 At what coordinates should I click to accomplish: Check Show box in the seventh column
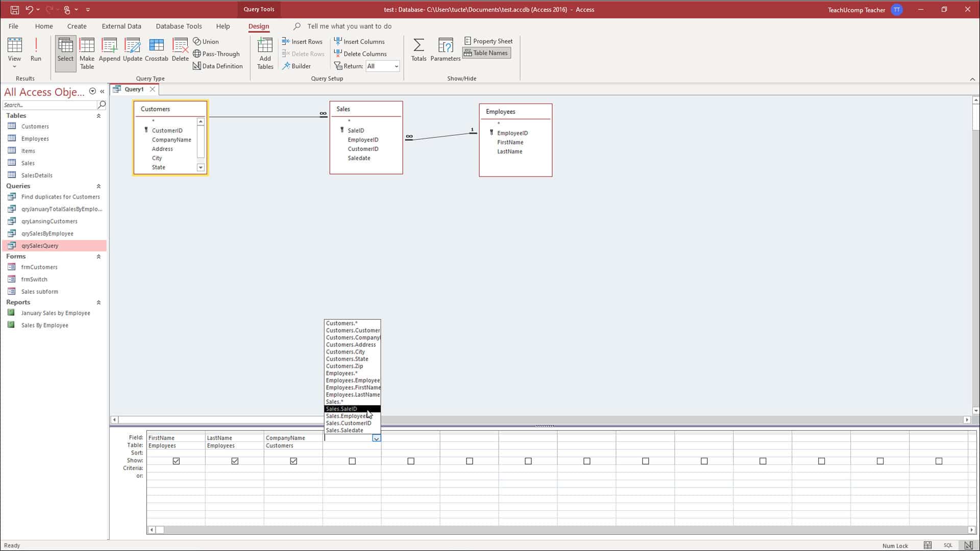(x=528, y=461)
